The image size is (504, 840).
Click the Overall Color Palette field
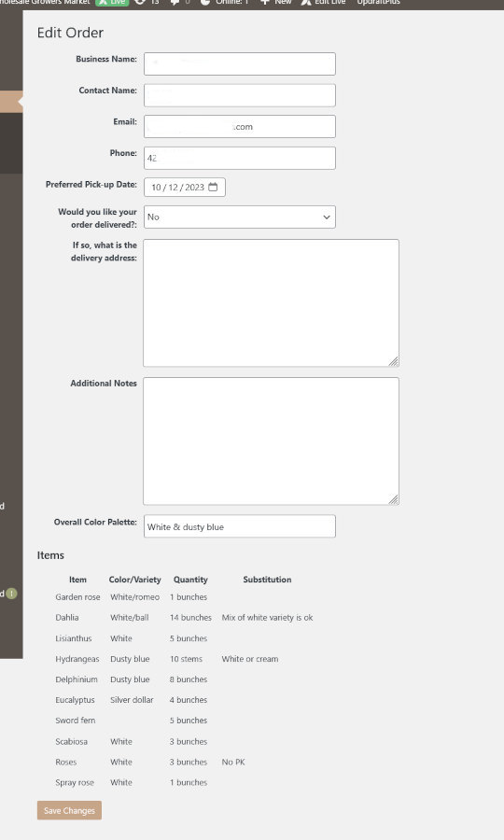[240, 526]
